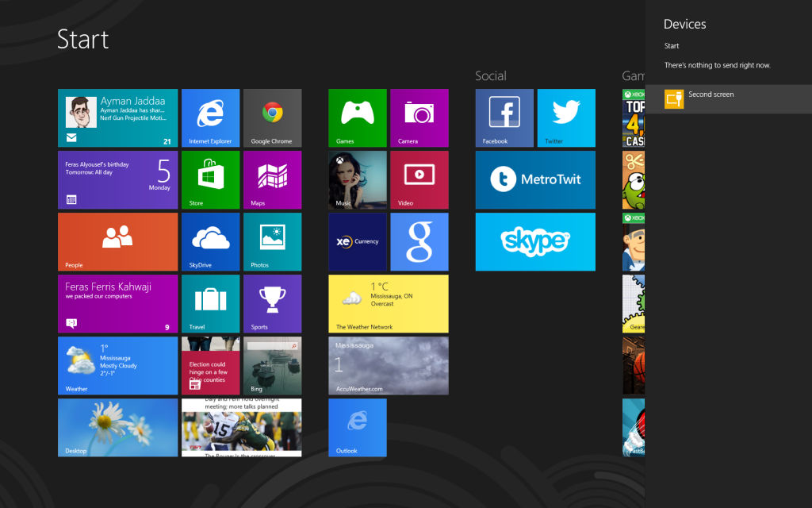Launch the Xbox Games tile
Viewport: 812px width, 508px height.
(x=358, y=117)
